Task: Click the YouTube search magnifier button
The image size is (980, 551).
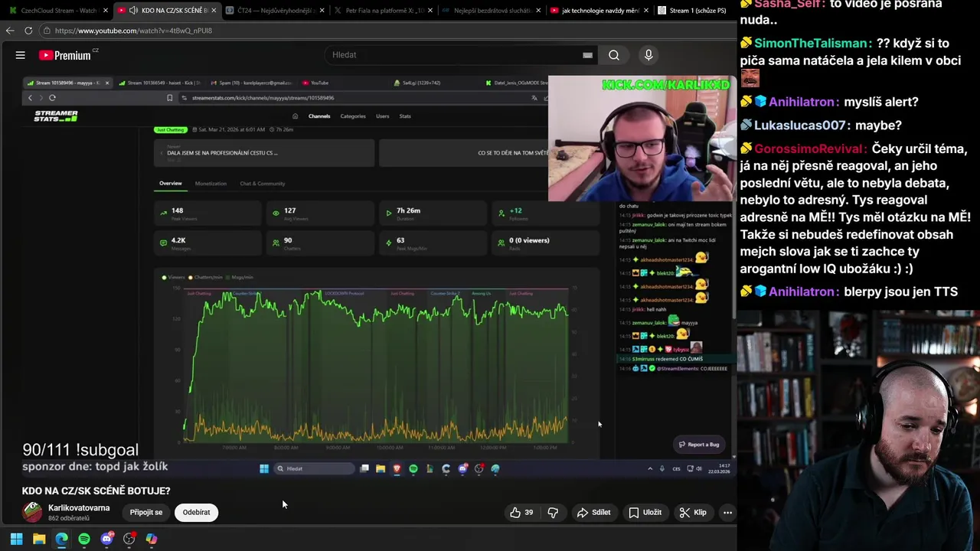Action: tap(613, 55)
